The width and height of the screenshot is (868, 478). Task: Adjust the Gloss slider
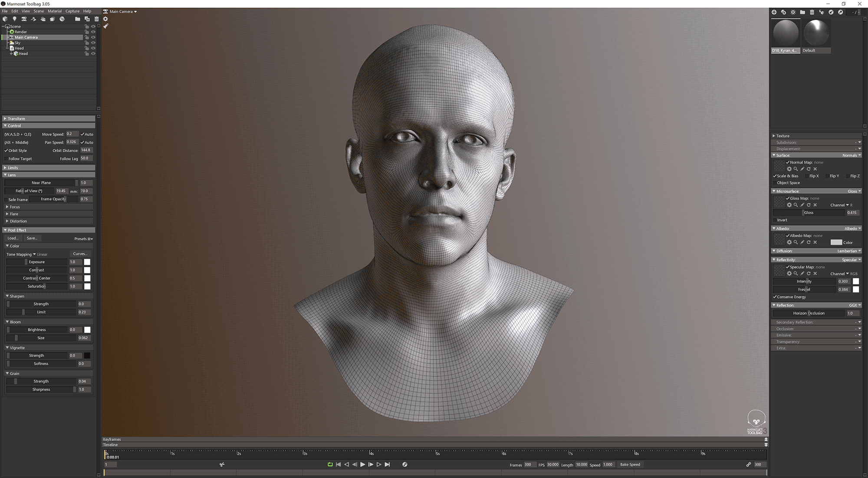(x=809, y=213)
